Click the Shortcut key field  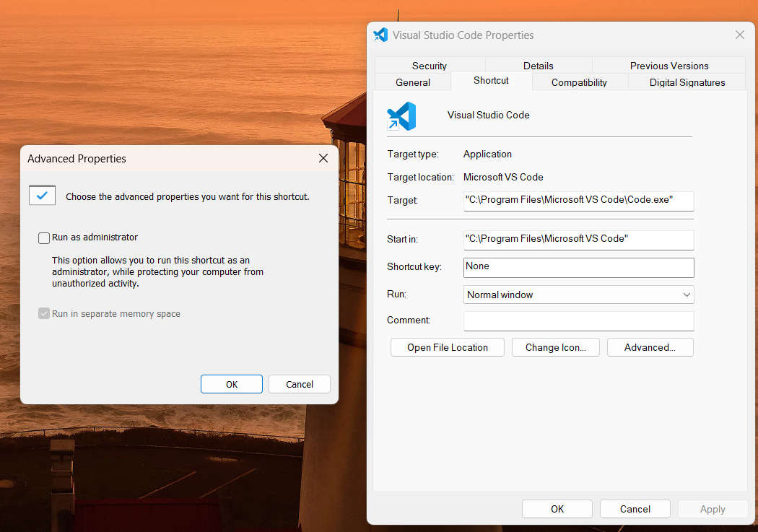(579, 268)
